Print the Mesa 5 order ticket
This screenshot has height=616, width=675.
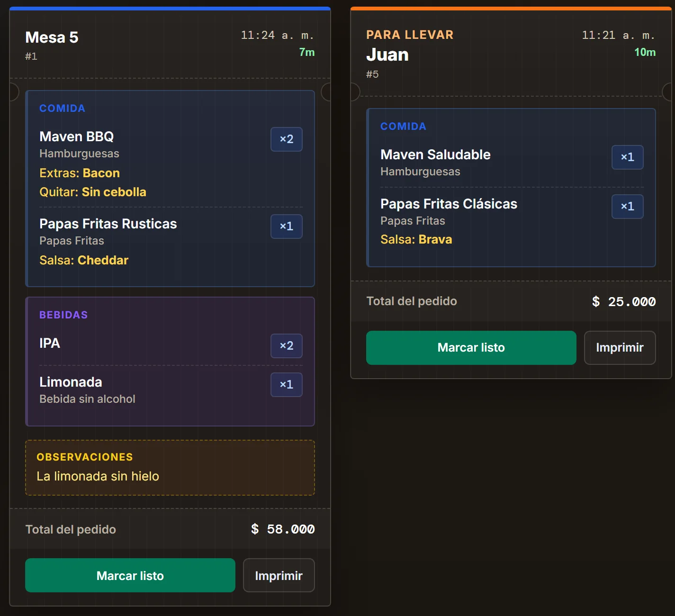pos(279,575)
